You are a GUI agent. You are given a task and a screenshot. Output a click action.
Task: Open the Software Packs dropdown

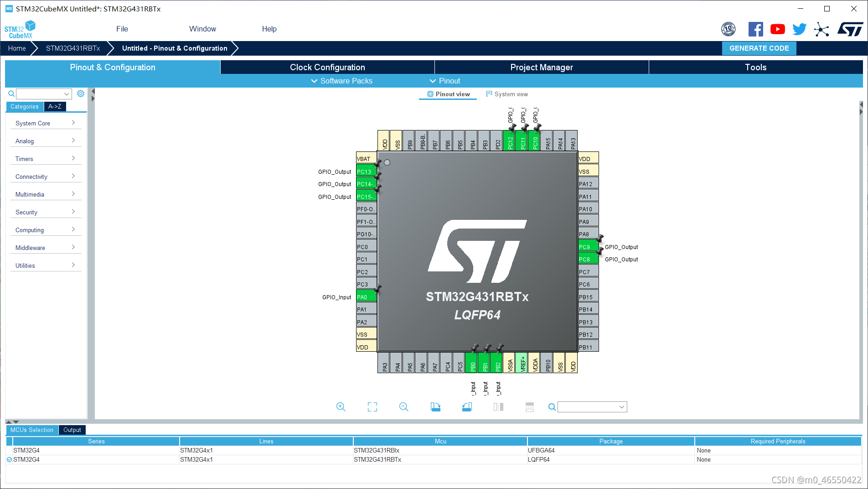(x=341, y=81)
